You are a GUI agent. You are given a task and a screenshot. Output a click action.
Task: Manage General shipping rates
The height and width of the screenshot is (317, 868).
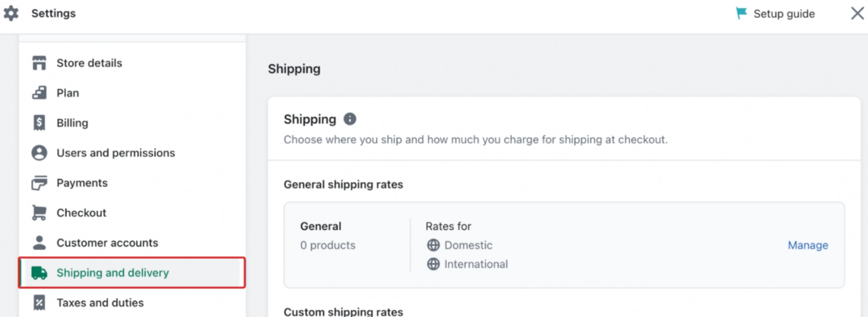point(808,245)
